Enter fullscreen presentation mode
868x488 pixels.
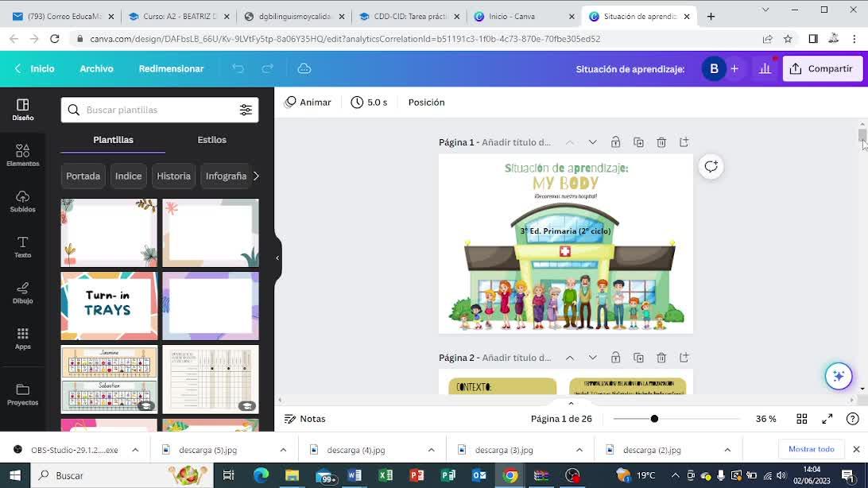[x=827, y=419]
